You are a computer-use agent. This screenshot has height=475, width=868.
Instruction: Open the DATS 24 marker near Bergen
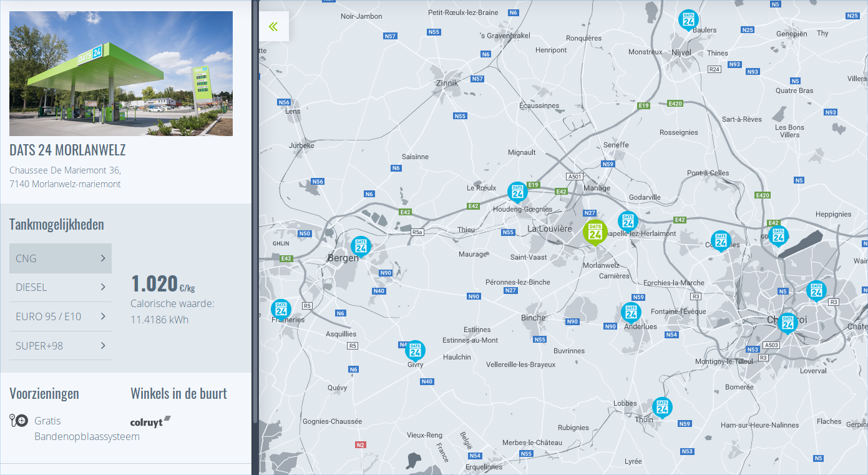[360, 247]
